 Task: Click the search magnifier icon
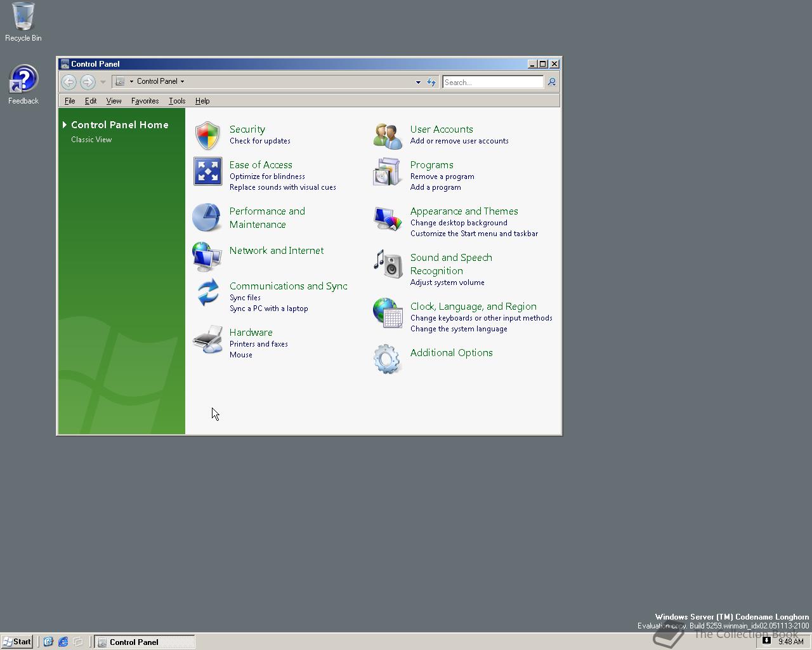pos(552,82)
